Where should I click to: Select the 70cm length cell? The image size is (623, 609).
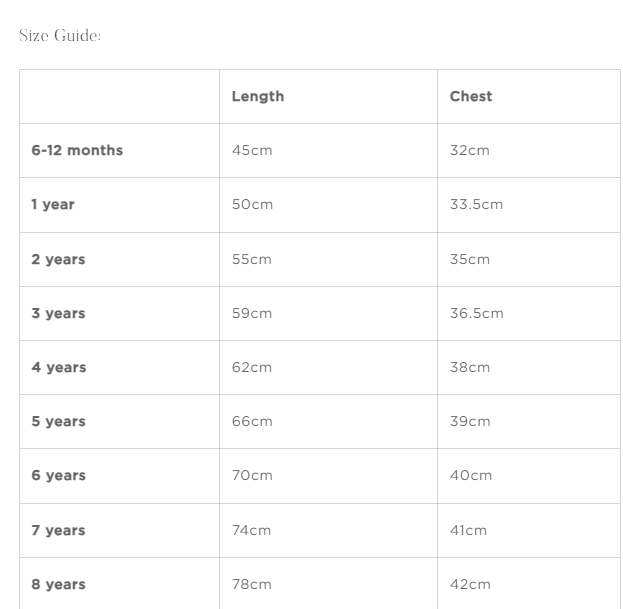coord(252,475)
